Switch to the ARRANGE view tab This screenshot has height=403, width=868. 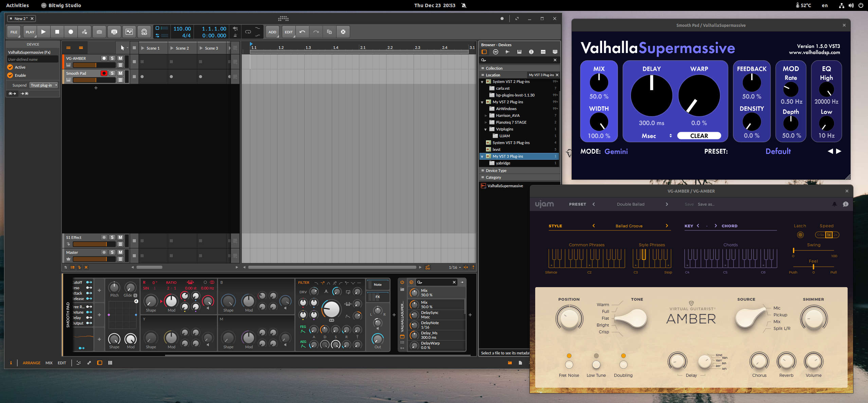pos(32,363)
